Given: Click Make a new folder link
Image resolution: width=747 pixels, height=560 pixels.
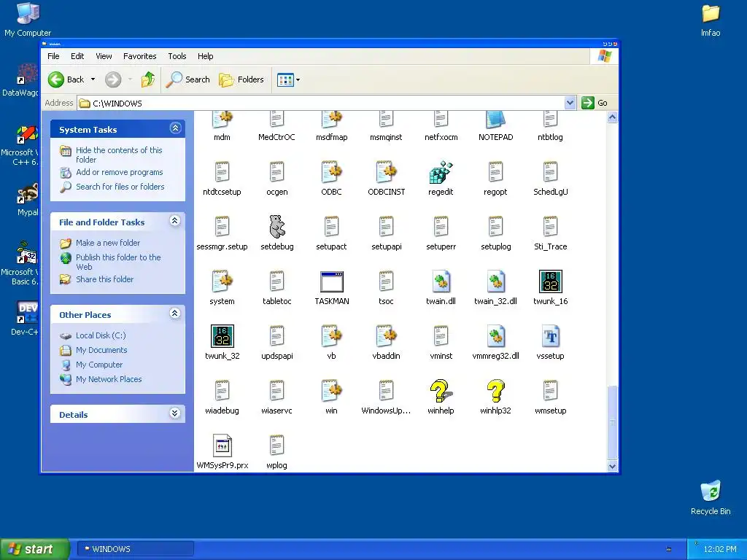Looking at the screenshot, I should pos(108,243).
